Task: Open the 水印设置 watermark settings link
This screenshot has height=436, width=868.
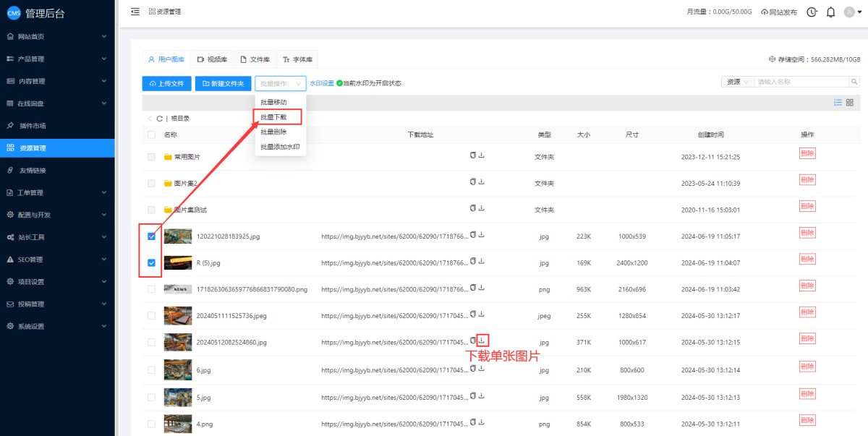Action: point(322,84)
